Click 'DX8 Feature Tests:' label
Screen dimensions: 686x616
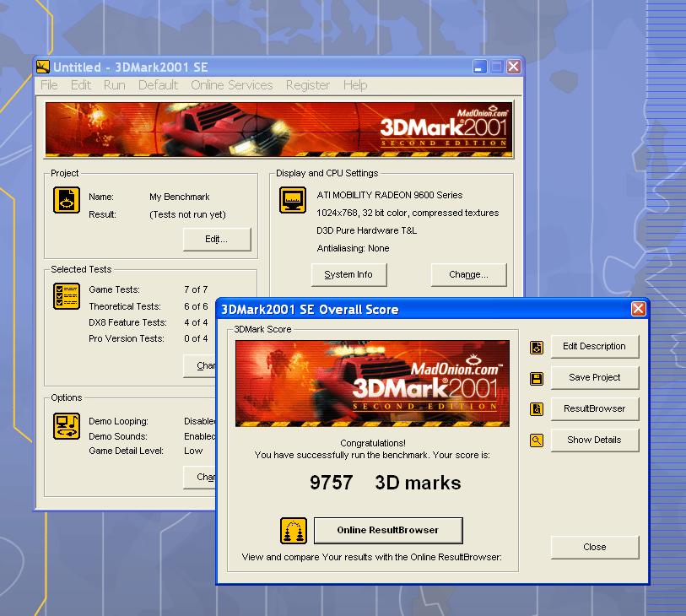(127, 323)
